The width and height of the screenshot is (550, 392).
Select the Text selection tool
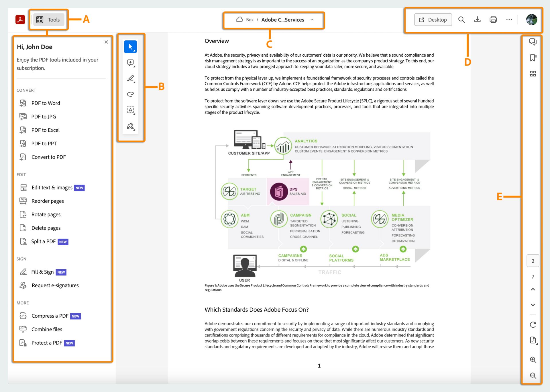(x=130, y=110)
